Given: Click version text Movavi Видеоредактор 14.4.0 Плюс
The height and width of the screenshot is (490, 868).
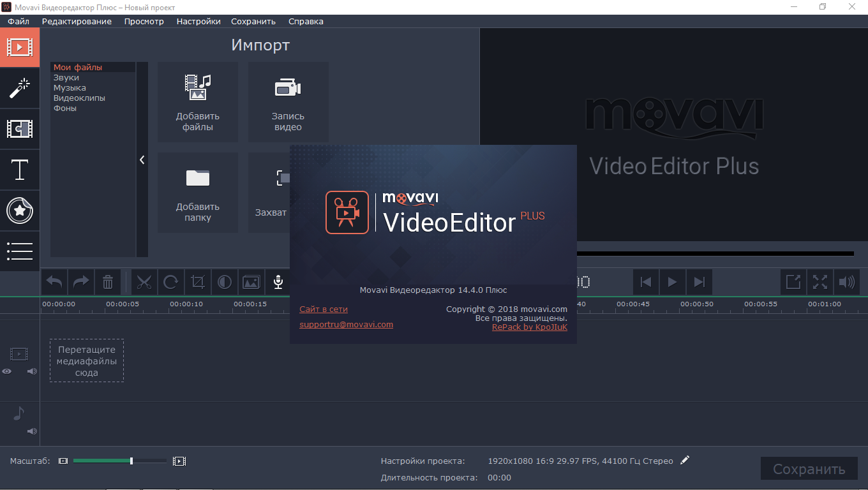Looking at the screenshot, I should point(433,290).
